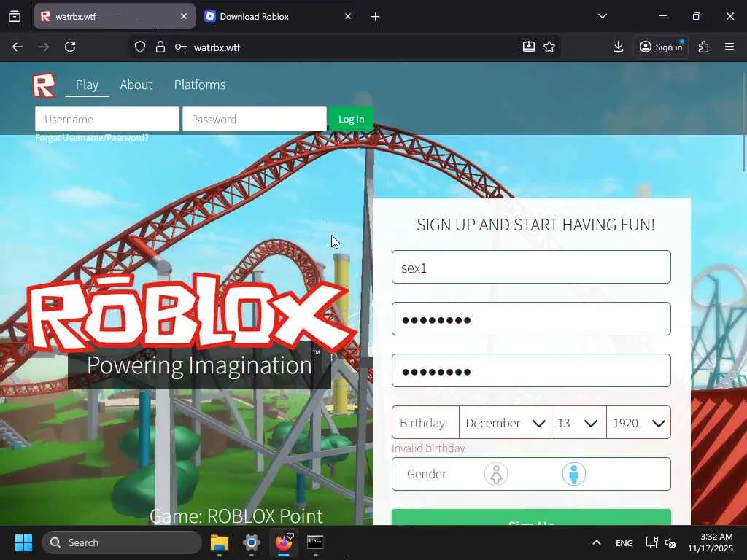The width and height of the screenshot is (747, 560).
Task: Click Firefox icon in taskbar
Action: pyautogui.click(x=284, y=542)
